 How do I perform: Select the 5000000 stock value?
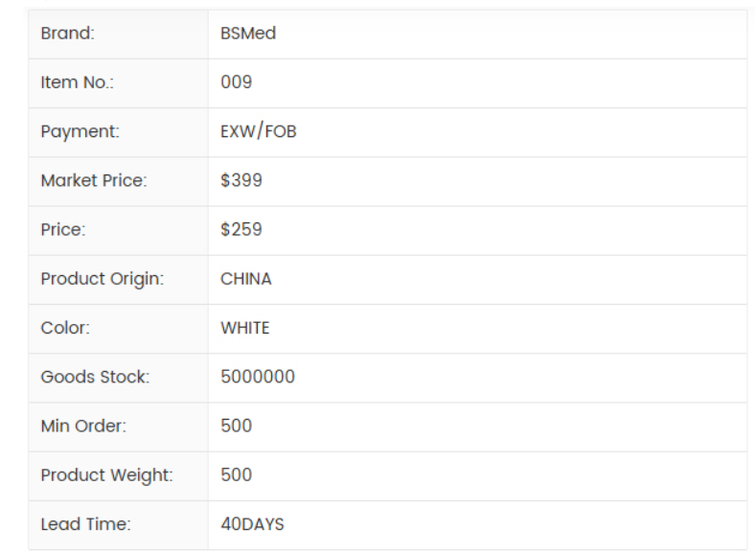[258, 378]
